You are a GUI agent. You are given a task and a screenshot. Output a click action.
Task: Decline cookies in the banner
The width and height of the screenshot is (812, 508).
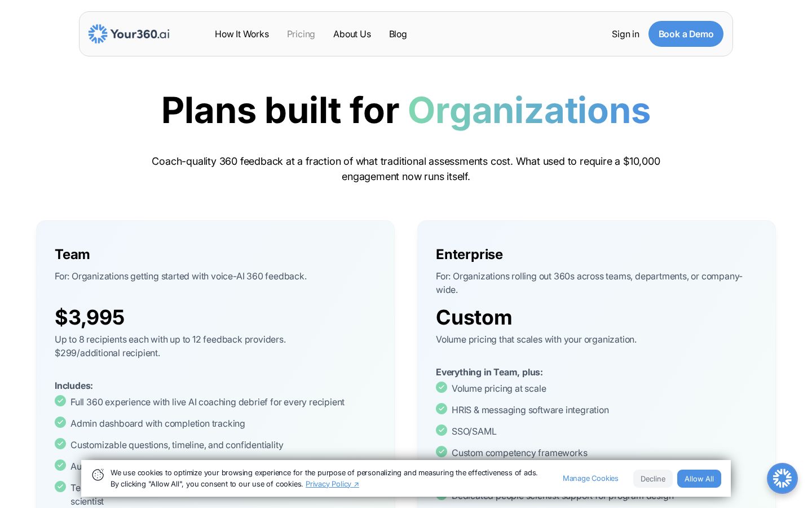coord(653,479)
